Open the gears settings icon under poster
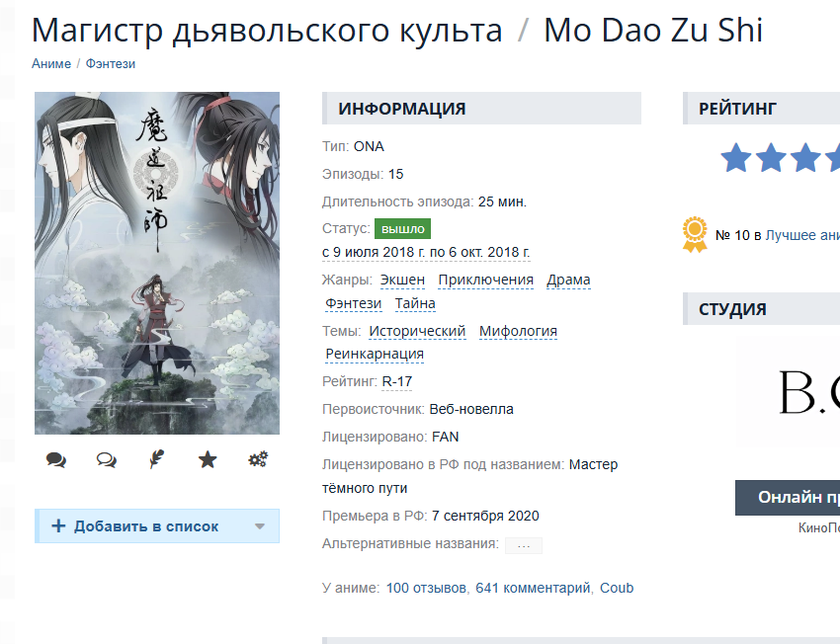840x644 pixels. 258,459
